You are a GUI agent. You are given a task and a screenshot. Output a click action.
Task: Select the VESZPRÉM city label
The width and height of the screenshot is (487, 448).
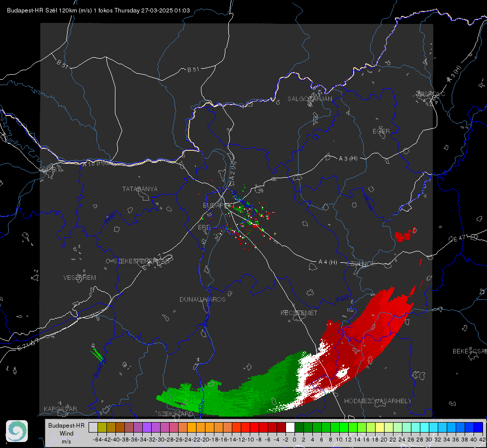point(80,277)
